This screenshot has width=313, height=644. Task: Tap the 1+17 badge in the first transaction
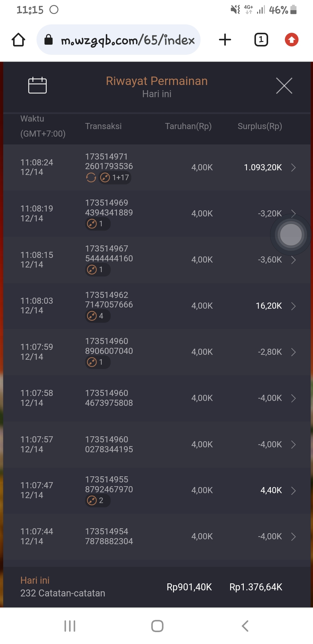tap(115, 178)
